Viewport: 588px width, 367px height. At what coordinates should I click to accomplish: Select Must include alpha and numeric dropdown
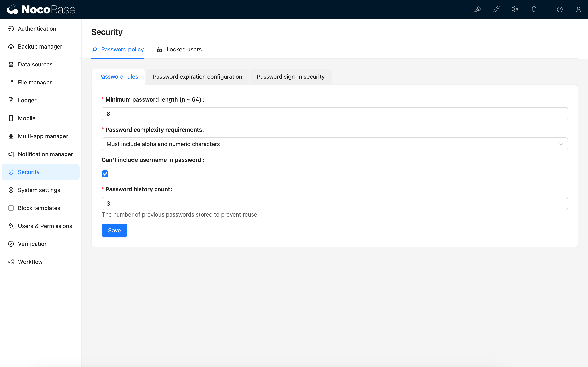(334, 144)
